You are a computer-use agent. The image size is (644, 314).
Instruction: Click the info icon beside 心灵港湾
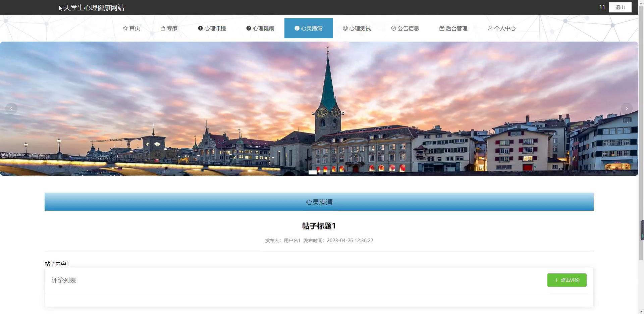[x=297, y=28]
